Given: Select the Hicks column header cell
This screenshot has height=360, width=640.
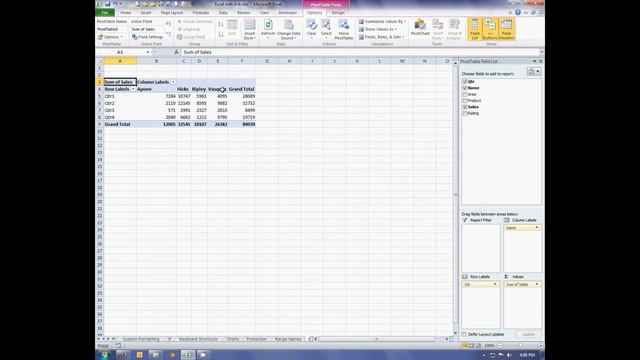Looking at the screenshot, I should [184, 89].
